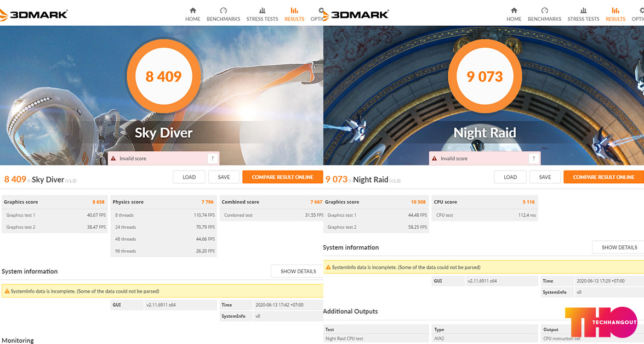This screenshot has height=344, width=644.
Task: Click the GUI version value in the Night Raid window
Action: (482, 281)
